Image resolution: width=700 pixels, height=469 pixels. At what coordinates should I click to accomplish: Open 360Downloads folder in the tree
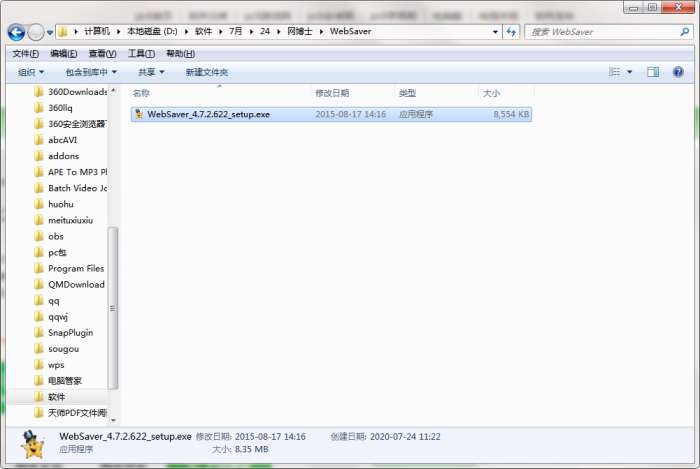pos(77,92)
